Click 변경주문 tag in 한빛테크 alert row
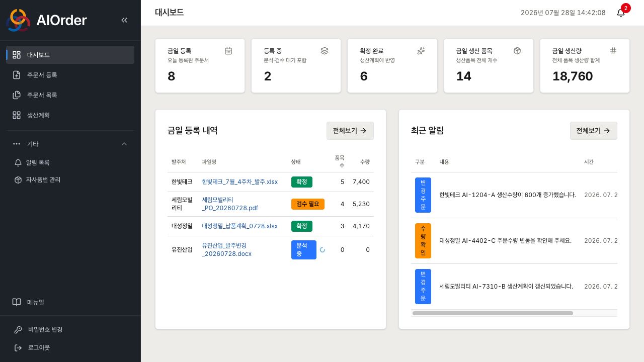644x362 pixels. [x=423, y=195]
